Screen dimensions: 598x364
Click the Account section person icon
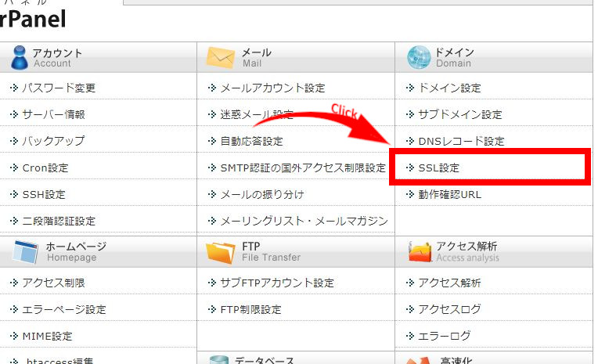coord(20,58)
